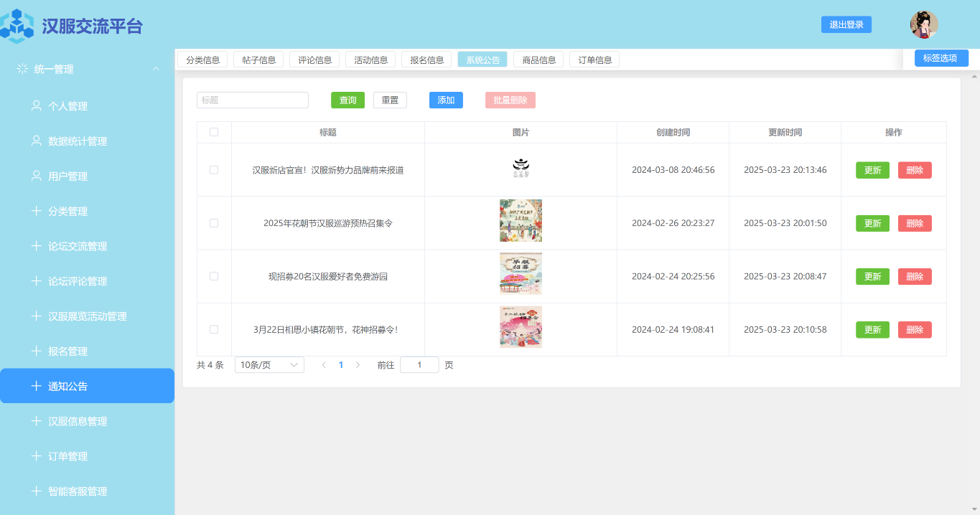
Task: Delete the 现招募20名汉服爱好者免费游园 row
Action: [x=915, y=276]
